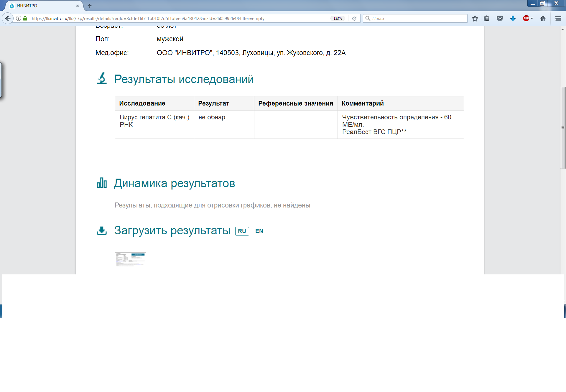This screenshot has width=566, height=392.
Task: Click the page Reload icon
Action: [x=354, y=18]
